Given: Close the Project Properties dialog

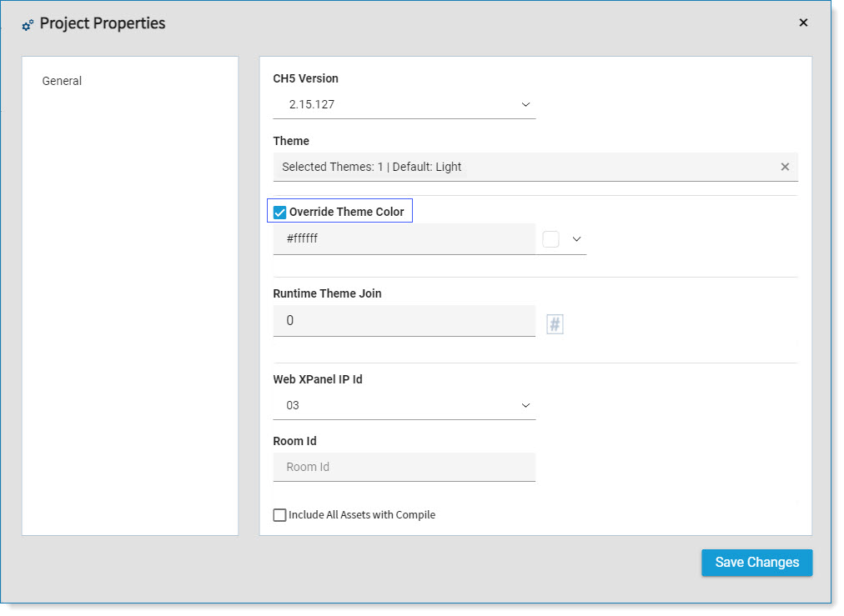Looking at the screenshot, I should pos(803,23).
